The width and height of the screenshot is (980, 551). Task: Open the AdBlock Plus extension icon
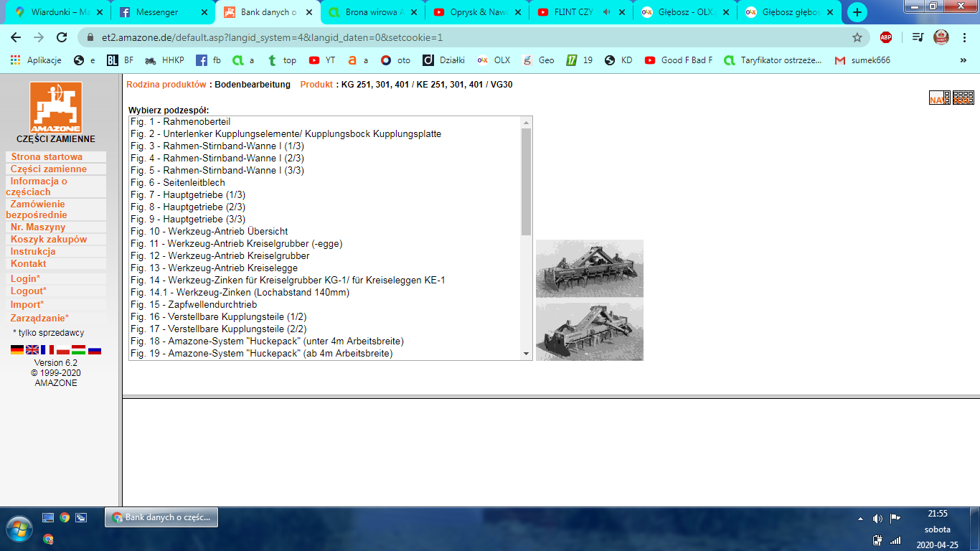point(886,37)
